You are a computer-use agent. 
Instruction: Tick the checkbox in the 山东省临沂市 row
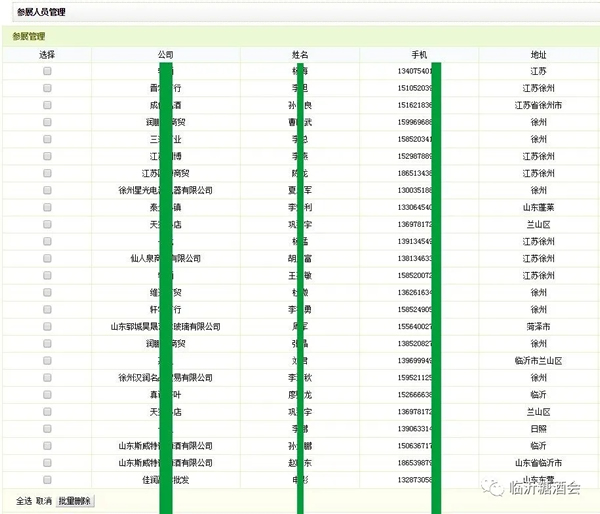(47, 463)
